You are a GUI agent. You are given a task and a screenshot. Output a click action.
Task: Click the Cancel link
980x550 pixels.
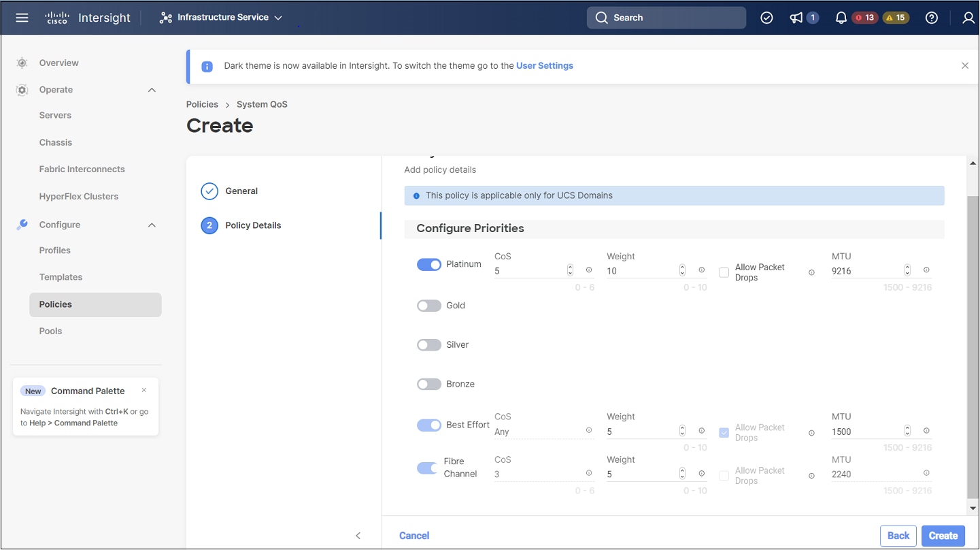(x=414, y=536)
